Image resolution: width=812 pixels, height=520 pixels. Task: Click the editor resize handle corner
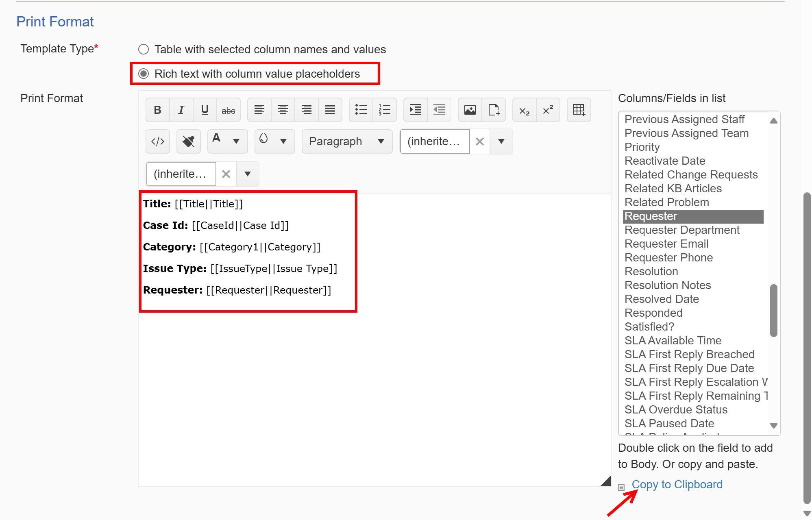pos(606,481)
